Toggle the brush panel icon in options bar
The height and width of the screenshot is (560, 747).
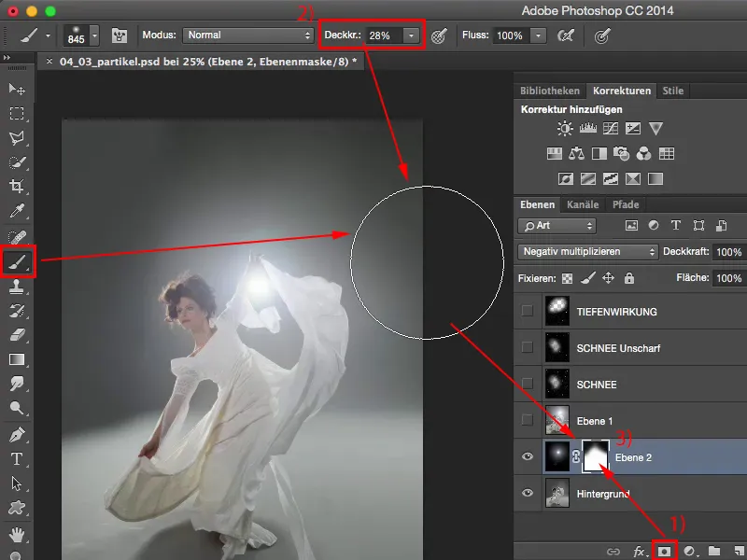(x=120, y=35)
